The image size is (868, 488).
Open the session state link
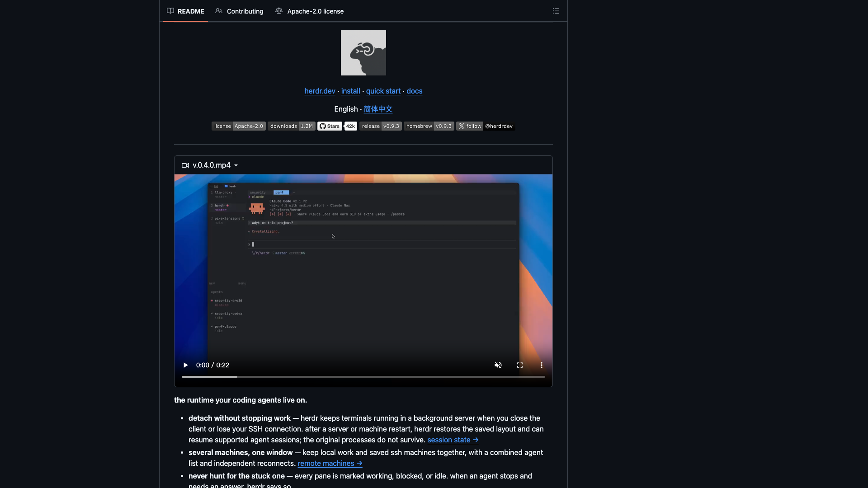(453, 440)
